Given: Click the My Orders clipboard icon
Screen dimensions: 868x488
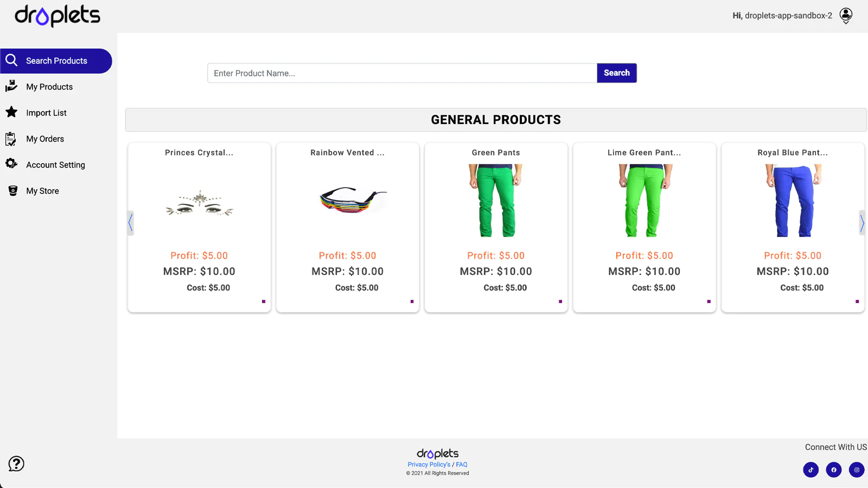Looking at the screenshot, I should [x=11, y=139].
